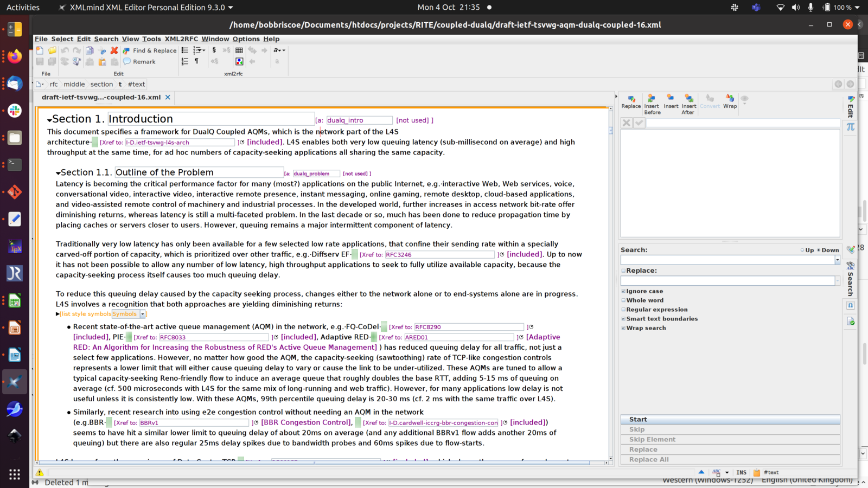The height and width of the screenshot is (488, 868).
Task: Click the Remark speech bubble icon
Action: coord(127,62)
